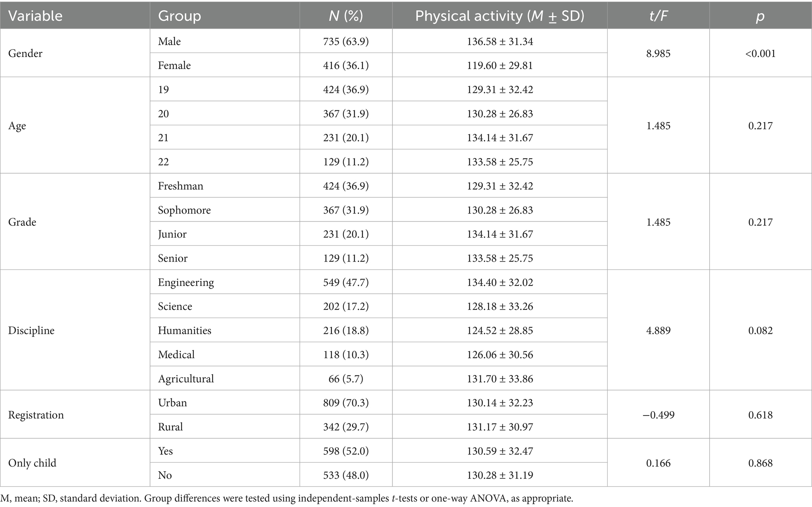
Task: Click the p column header
Action: coord(761,16)
